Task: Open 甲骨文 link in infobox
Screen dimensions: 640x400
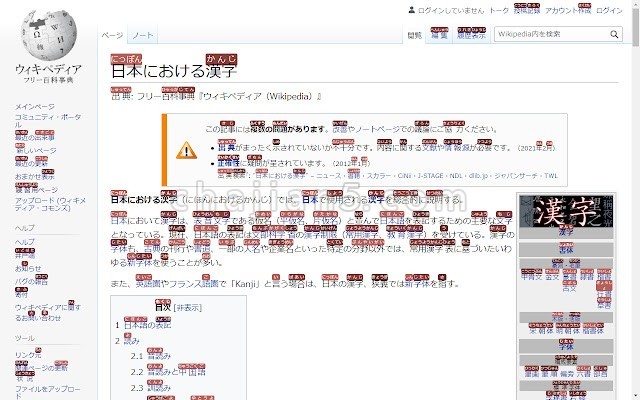Action: (x=531, y=276)
